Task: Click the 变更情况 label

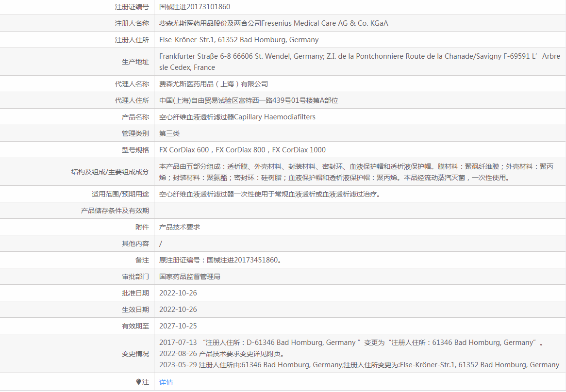Action: pos(135,354)
